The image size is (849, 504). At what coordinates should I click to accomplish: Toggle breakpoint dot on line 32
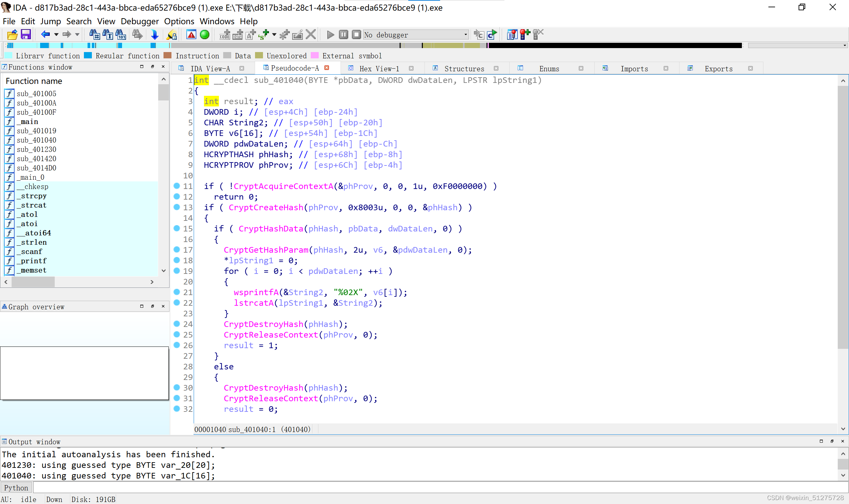point(176,409)
